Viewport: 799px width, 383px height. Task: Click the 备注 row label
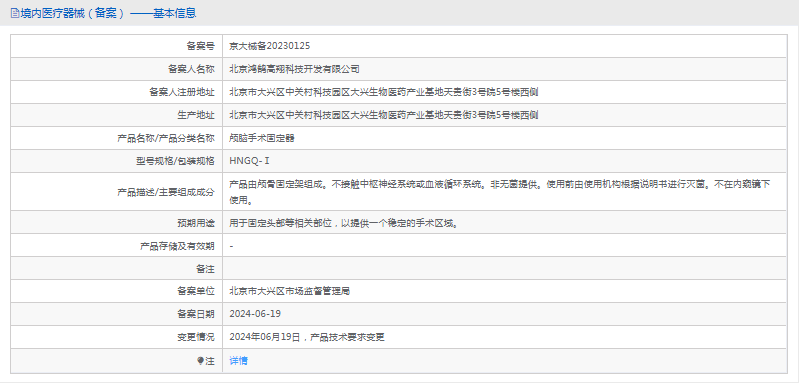[205, 268]
